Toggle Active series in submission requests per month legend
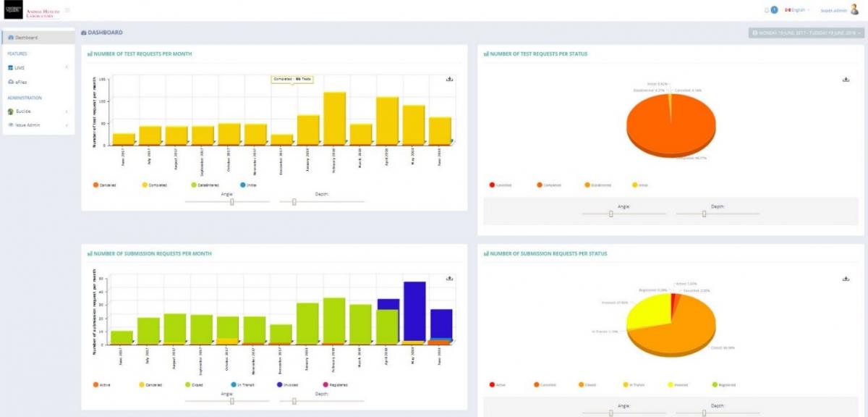Image resolution: width=868 pixels, height=417 pixels. pyautogui.click(x=102, y=384)
